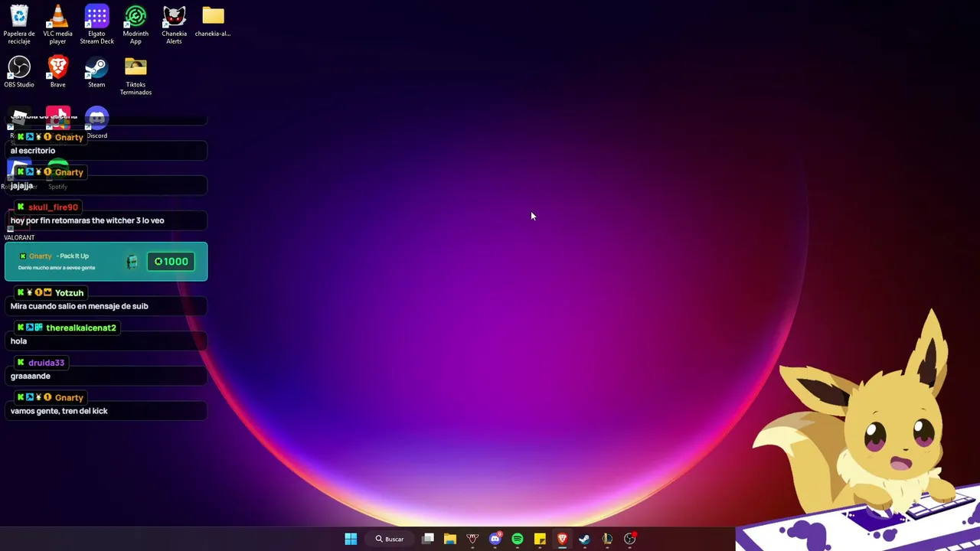Select the chanekia-al... folder on desktop
The width and height of the screenshot is (980, 551).
pos(213,21)
